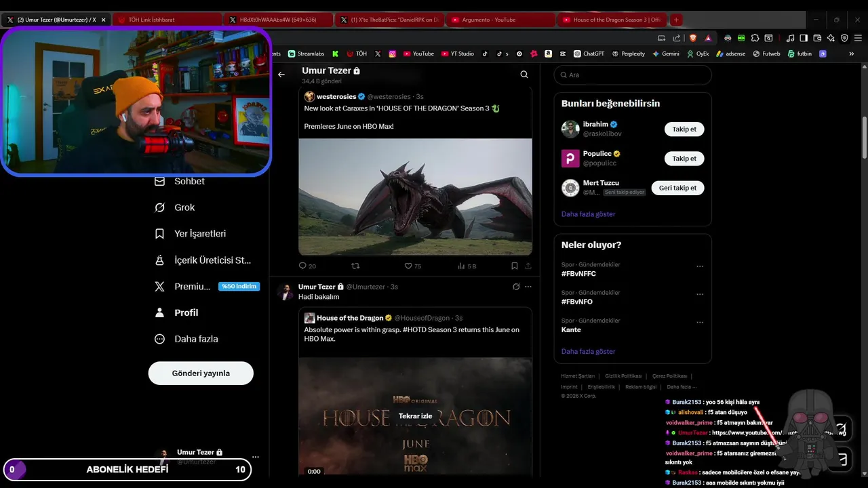Viewport: 868px width, 488px height.
Task: Switch to the X'te TheBatPics tab
Action: click(x=389, y=20)
